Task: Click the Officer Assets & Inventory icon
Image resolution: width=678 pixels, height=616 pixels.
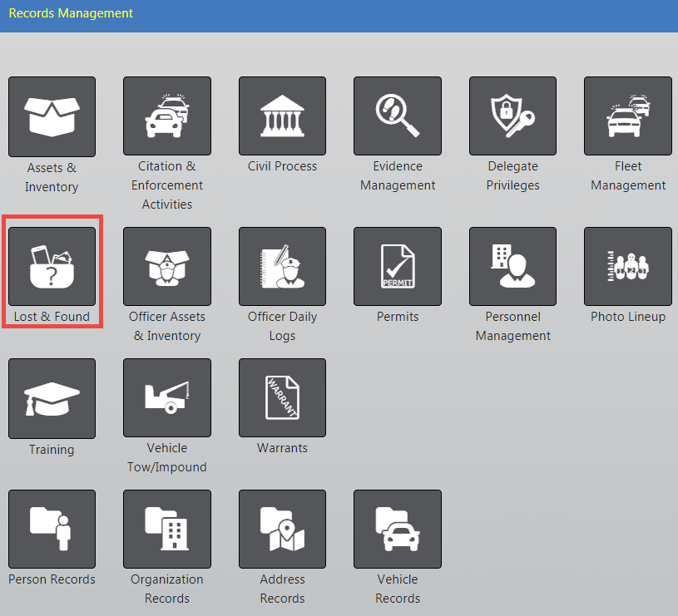Action: tap(167, 267)
